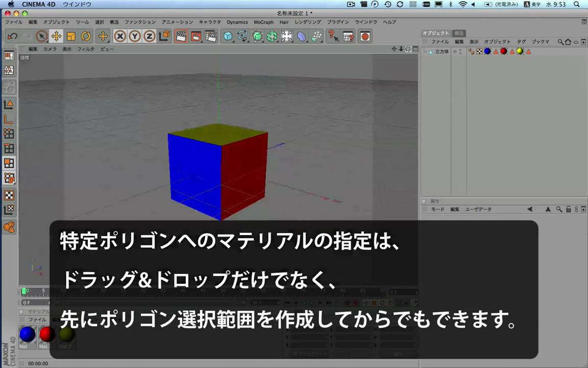Switch to Edges mode

tap(9, 148)
